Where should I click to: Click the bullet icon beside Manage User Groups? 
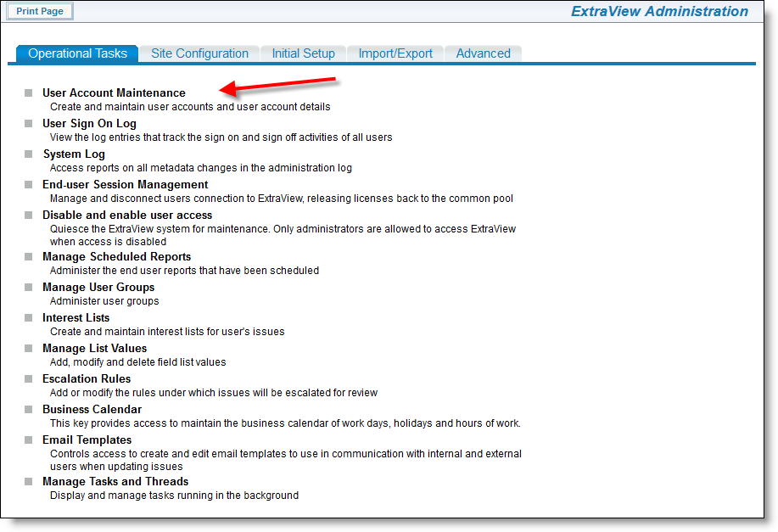coord(28,288)
